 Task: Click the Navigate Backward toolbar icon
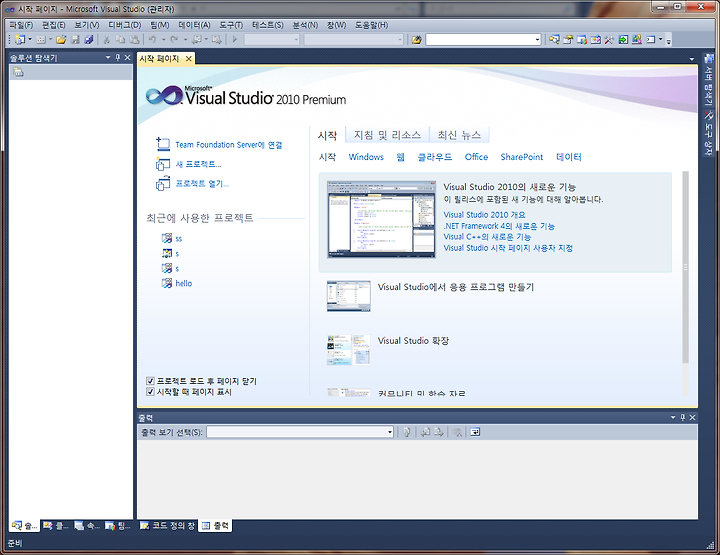click(x=197, y=40)
